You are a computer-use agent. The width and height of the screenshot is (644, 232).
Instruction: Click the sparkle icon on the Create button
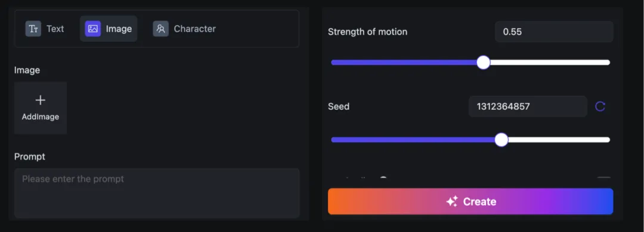pyautogui.click(x=452, y=201)
